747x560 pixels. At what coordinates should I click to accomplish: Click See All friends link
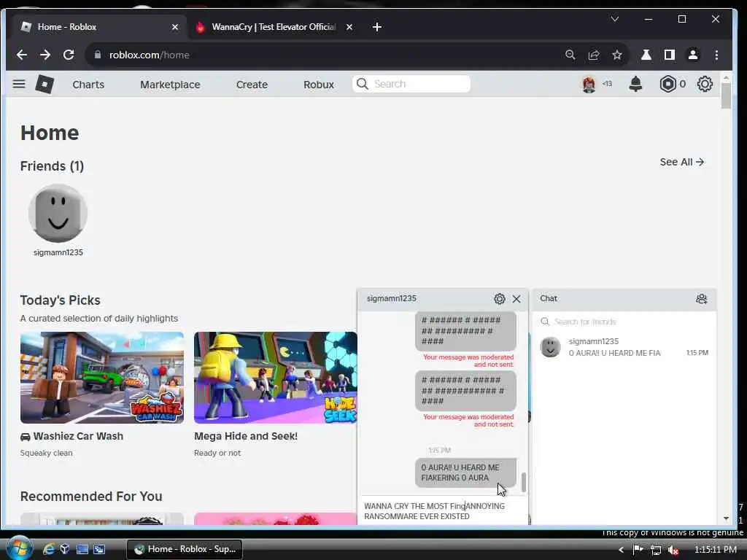point(682,162)
